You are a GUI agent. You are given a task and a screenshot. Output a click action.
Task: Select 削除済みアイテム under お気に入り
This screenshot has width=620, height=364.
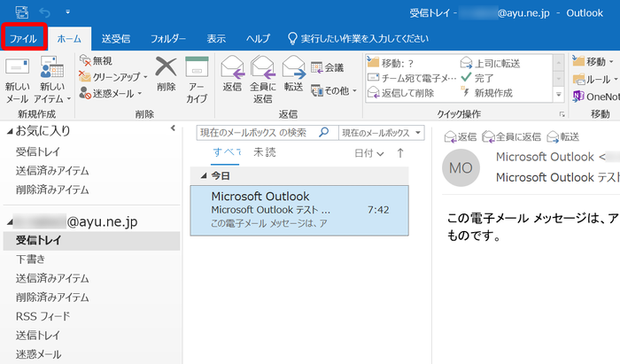coord(52,190)
